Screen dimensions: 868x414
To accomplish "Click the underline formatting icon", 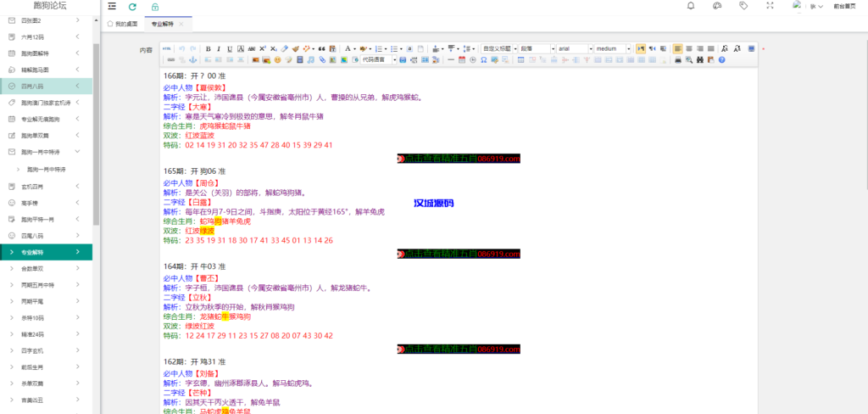I will point(230,49).
